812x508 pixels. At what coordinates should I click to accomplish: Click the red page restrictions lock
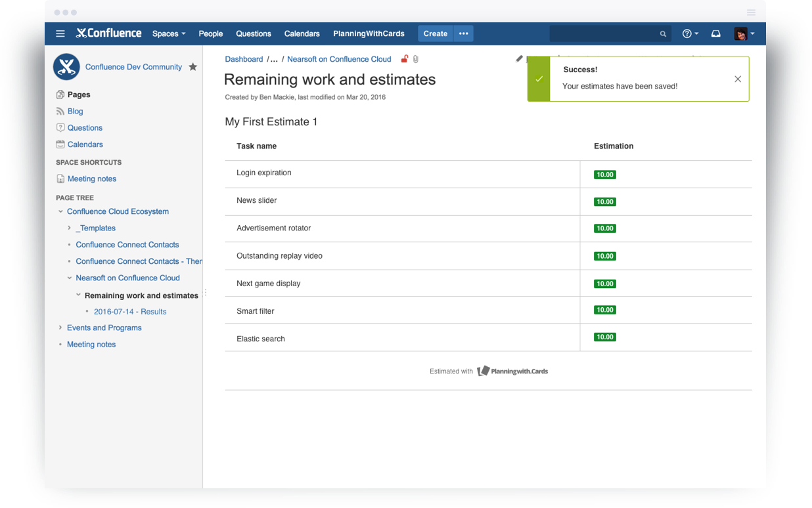pos(405,59)
